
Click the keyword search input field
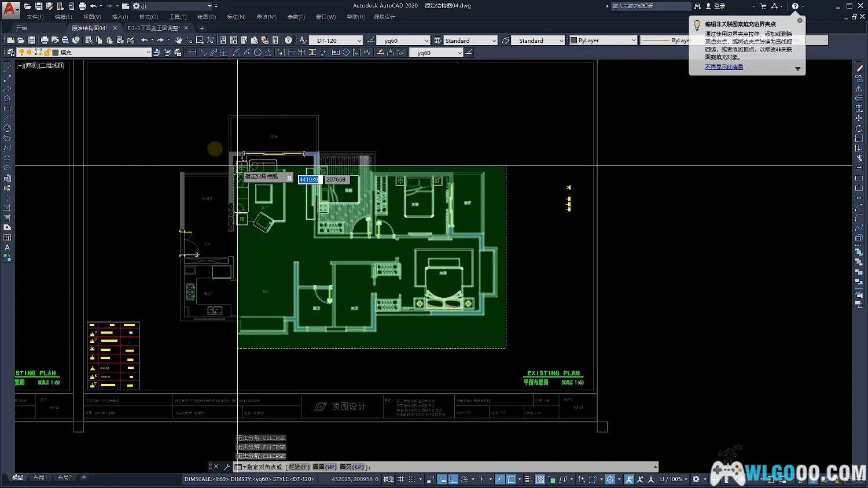click(650, 6)
